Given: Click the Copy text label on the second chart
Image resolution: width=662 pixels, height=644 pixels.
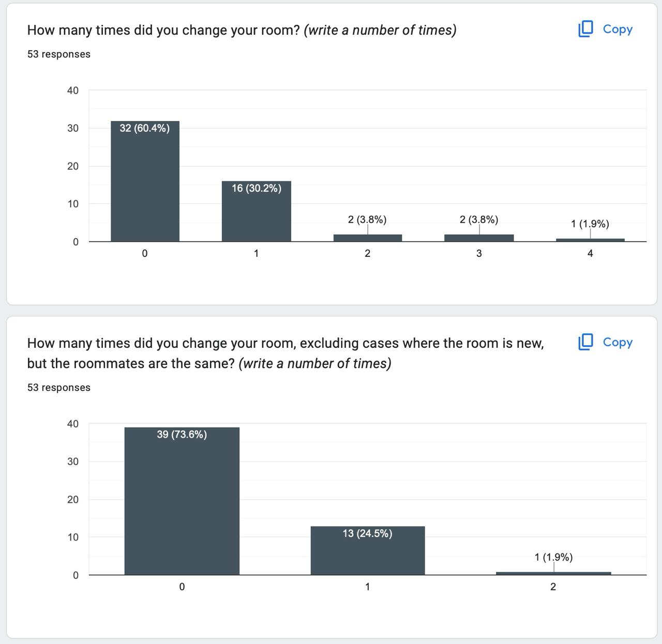Looking at the screenshot, I should [x=618, y=342].
